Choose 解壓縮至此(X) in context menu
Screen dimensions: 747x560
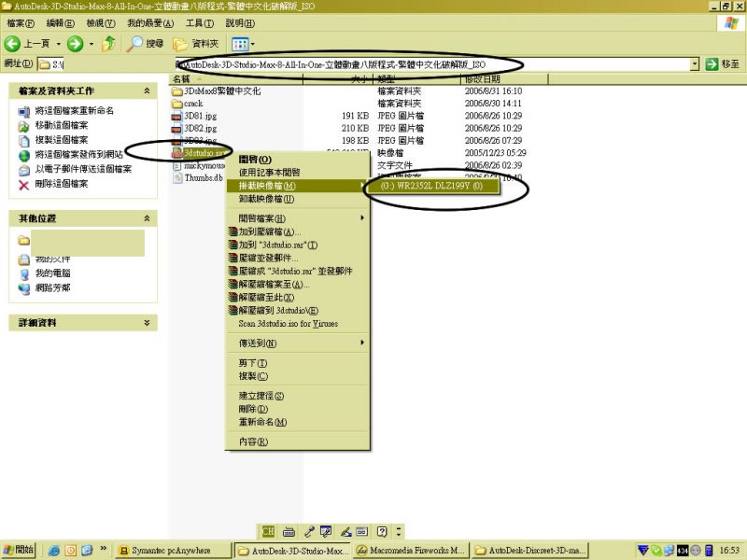point(297,297)
